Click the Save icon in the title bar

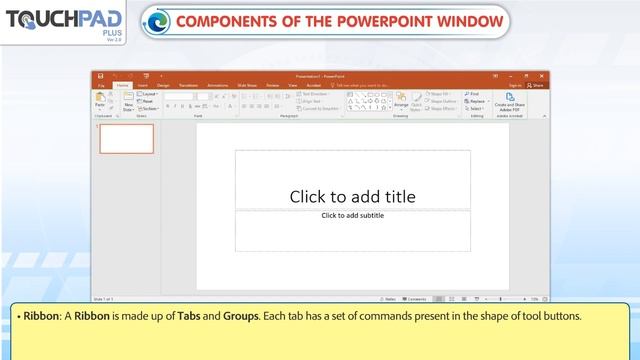(x=100, y=76)
